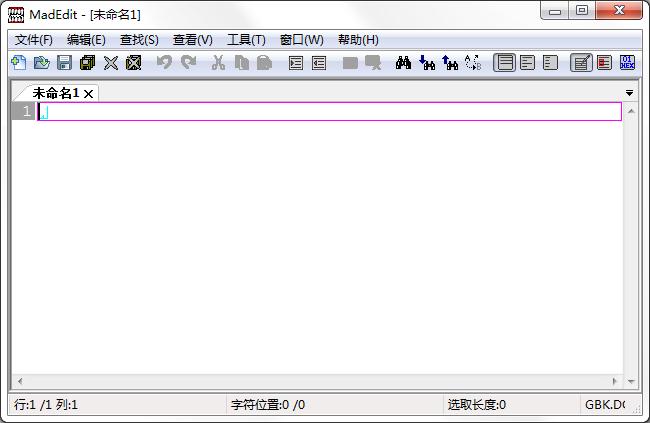Open the 查找(S) menu

[x=139, y=40]
